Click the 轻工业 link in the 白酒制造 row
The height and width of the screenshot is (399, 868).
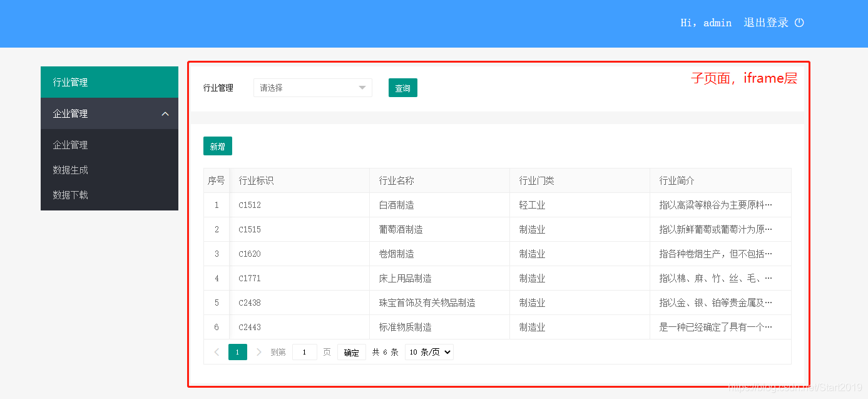533,205
